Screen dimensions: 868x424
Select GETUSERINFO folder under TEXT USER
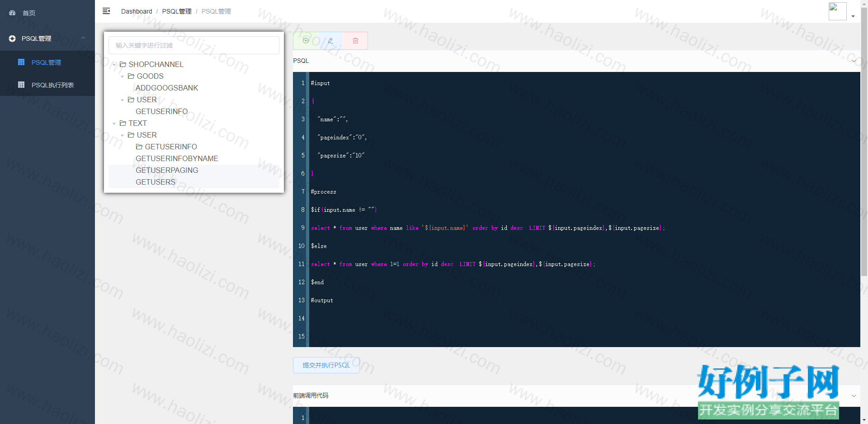click(x=170, y=147)
